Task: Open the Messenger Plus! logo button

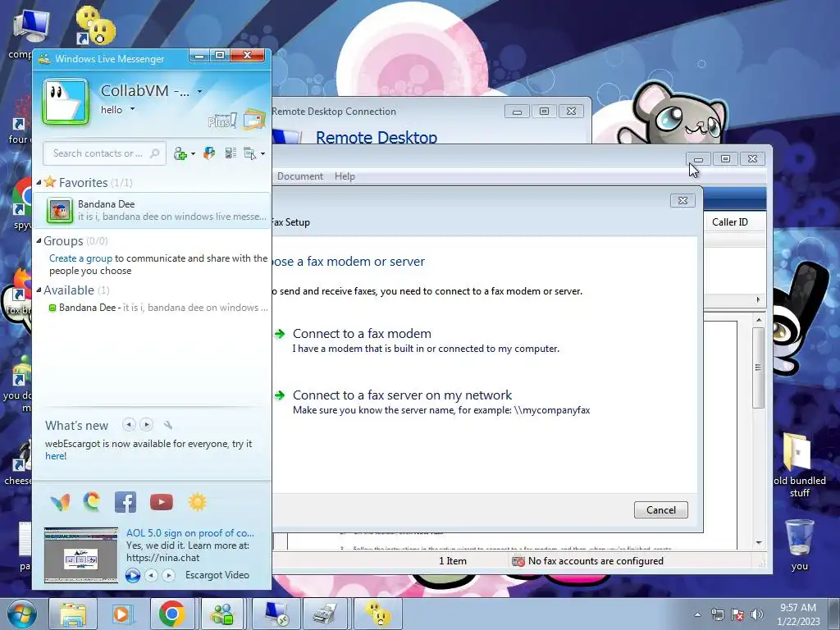Action: pos(222,121)
